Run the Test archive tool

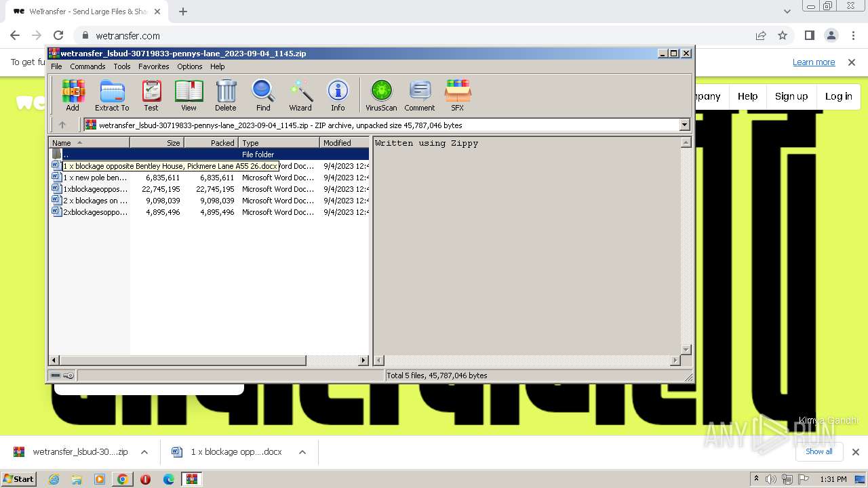point(151,95)
